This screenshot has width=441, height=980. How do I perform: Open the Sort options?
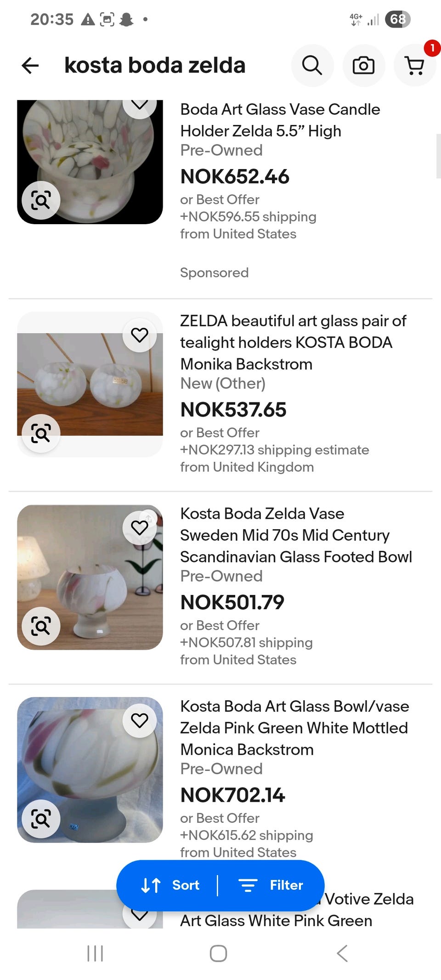pyautogui.click(x=170, y=885)
